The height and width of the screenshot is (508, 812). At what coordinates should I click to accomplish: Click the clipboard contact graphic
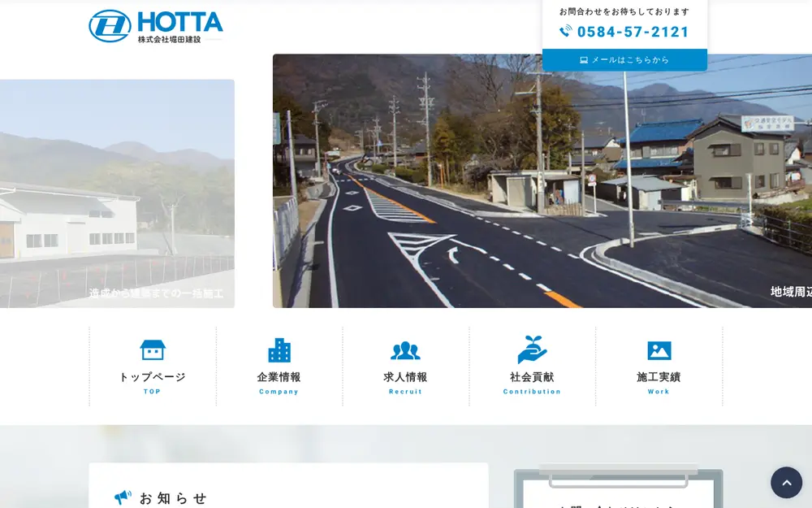[x=618, y=486]
